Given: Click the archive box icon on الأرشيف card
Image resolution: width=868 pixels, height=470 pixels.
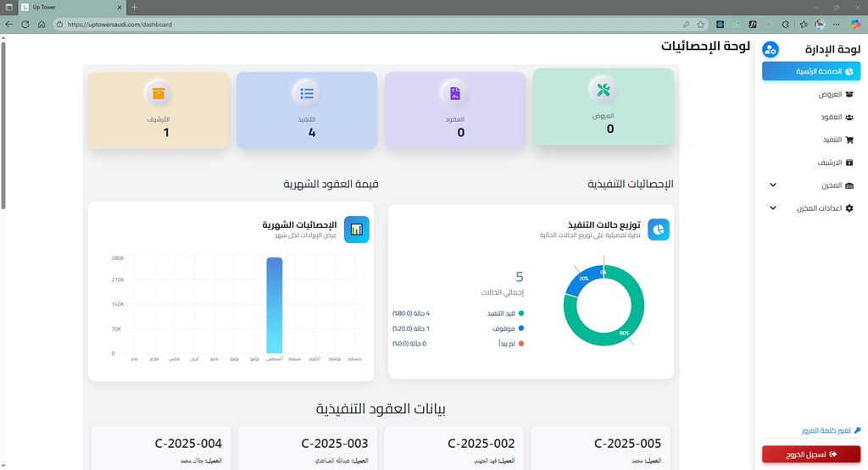Looking at the screenshot, I should [x=159, y=93].
